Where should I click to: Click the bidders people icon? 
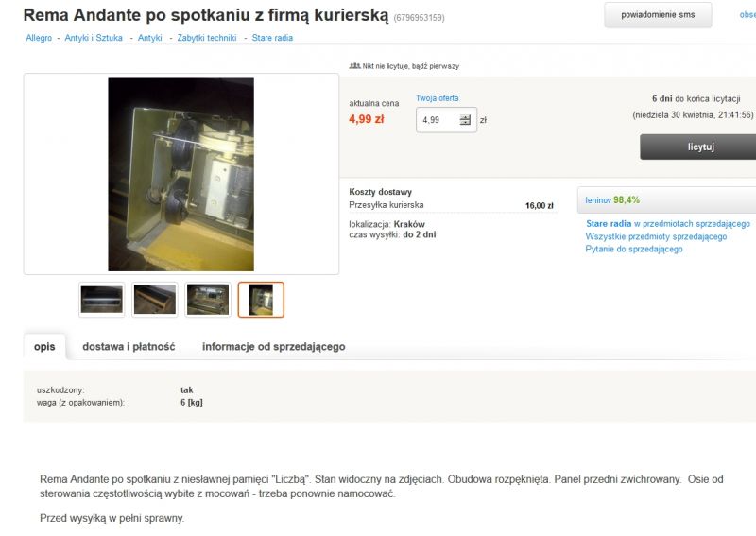pos(355,65)
